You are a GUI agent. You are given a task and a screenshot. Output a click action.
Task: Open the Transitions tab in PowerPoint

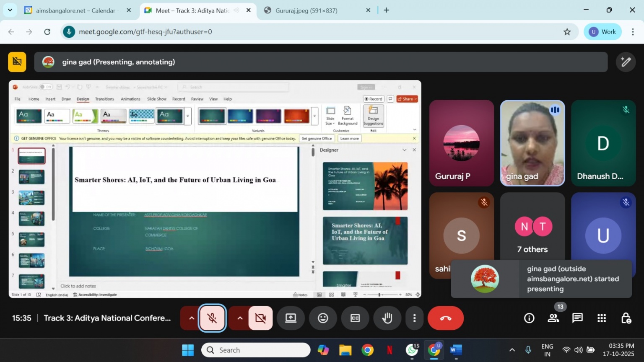[x=104, y=99]
